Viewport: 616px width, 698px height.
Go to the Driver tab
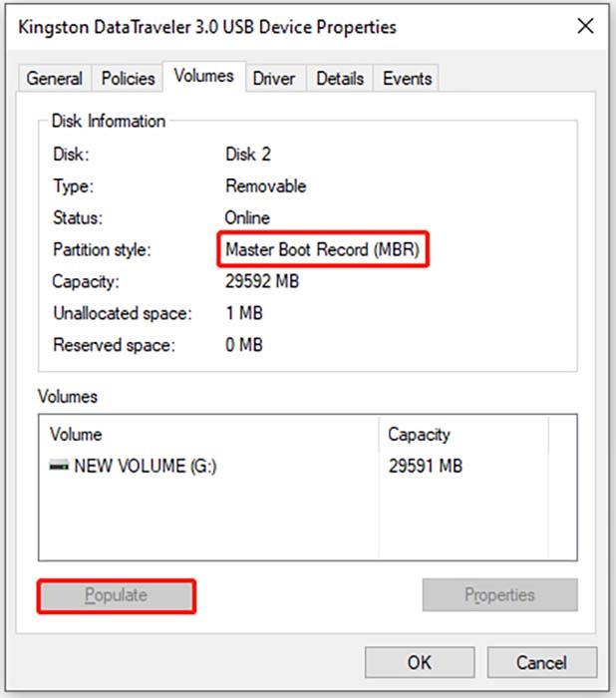click(x=274, y=79)
